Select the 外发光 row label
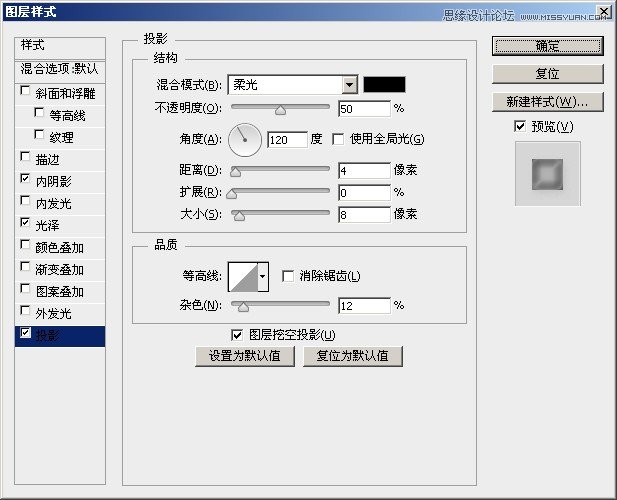 pyautogui.click(x=54, y=314)
